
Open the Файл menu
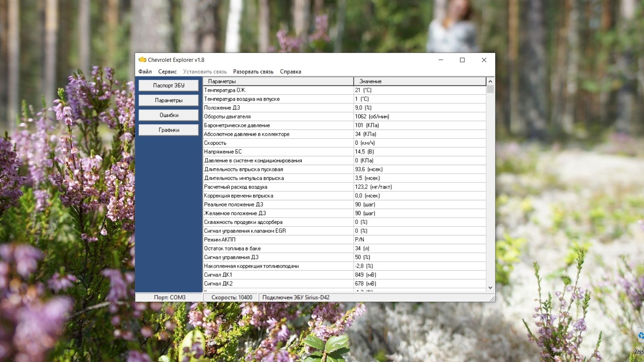(145, 71)
